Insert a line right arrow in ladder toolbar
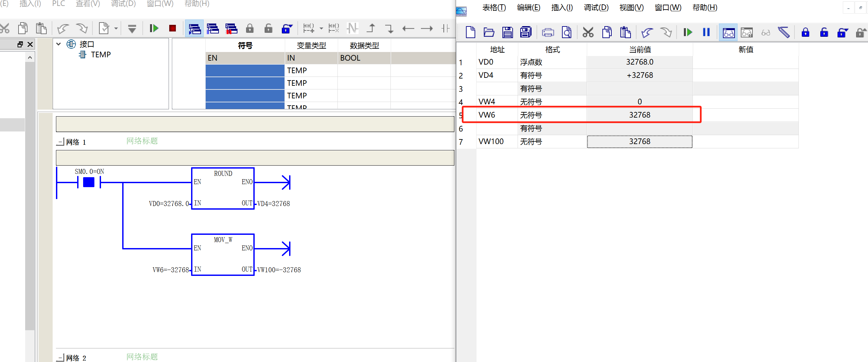The image size is (868, 362). (427, 29)
